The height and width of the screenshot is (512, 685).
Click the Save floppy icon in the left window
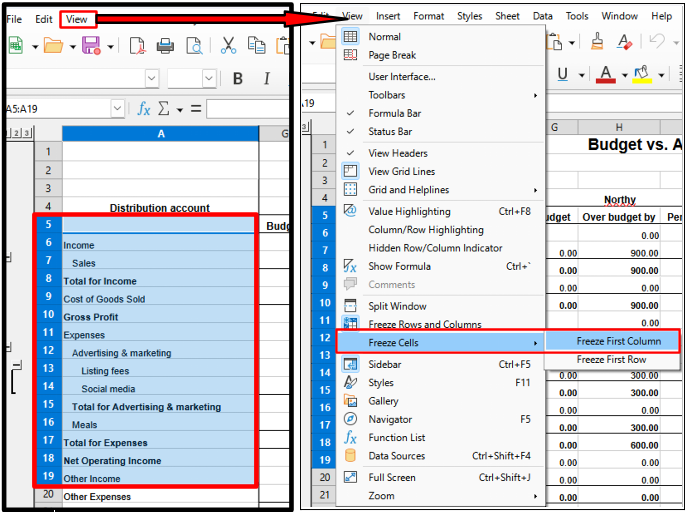91,45
